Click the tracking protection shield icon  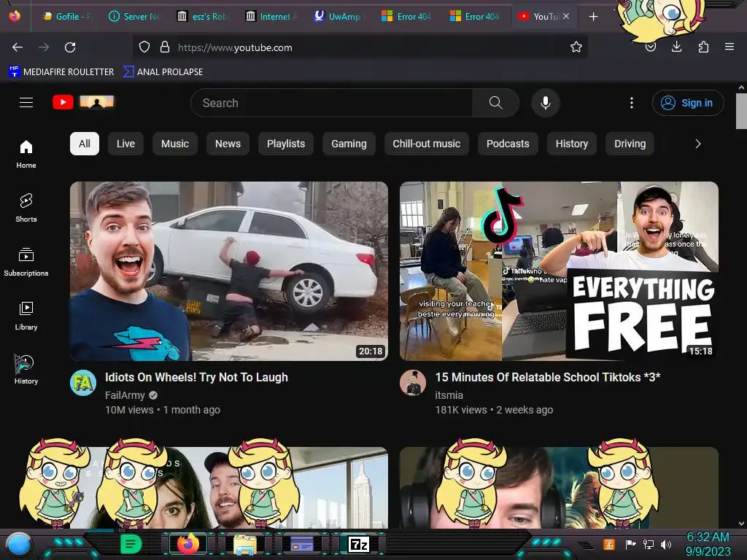(144, 47)
